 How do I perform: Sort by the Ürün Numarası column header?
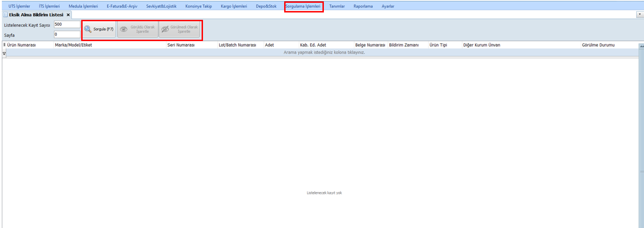pyautogui.click(x=22, y=45)
